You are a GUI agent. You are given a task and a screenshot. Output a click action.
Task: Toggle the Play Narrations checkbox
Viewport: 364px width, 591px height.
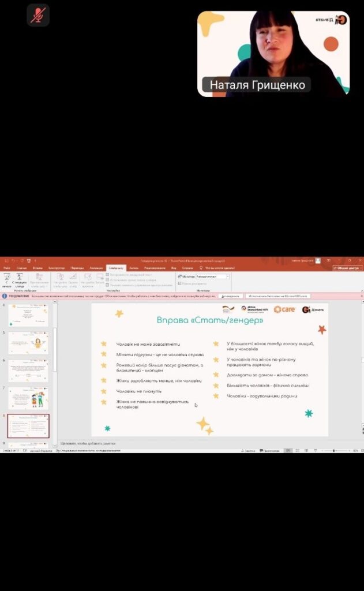pos(108,275)
